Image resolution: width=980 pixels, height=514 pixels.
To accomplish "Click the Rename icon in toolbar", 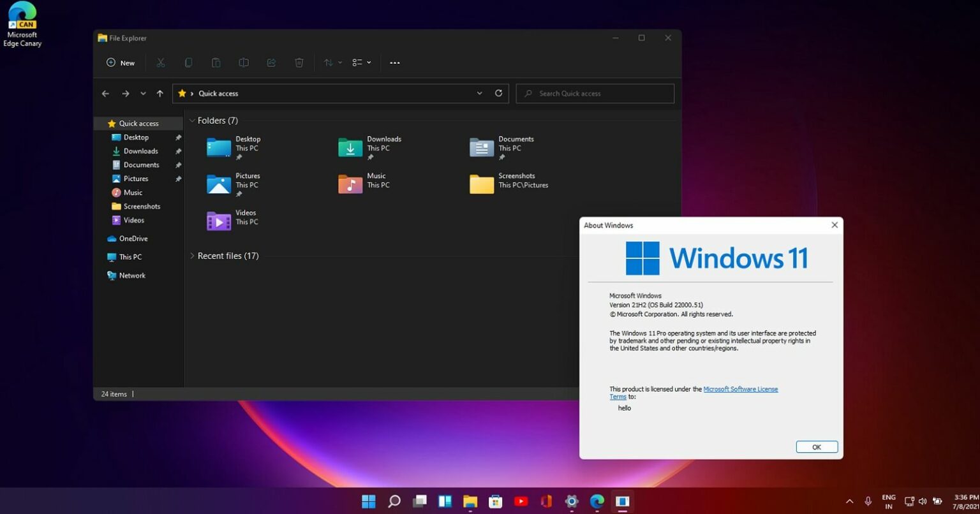I will 244,62.
